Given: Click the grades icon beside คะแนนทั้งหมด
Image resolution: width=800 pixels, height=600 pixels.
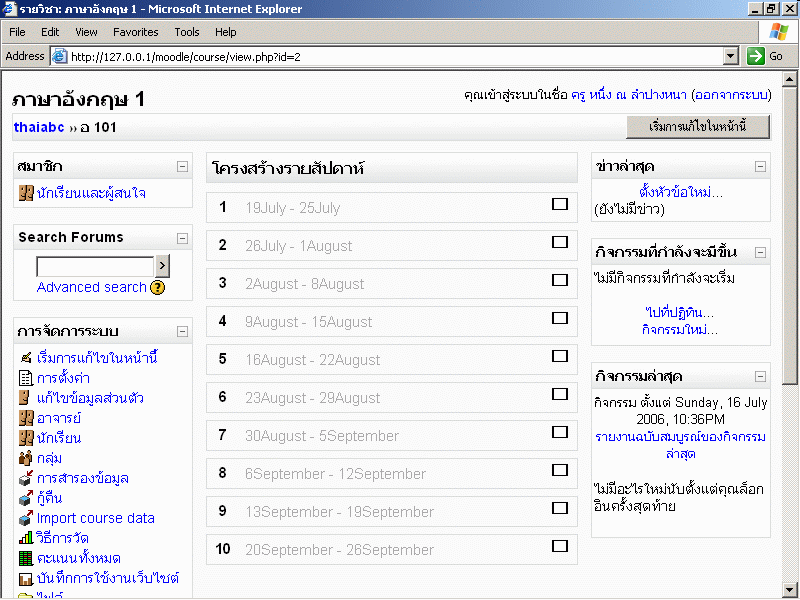Looking at the screenshot, I should click(26, 558).
